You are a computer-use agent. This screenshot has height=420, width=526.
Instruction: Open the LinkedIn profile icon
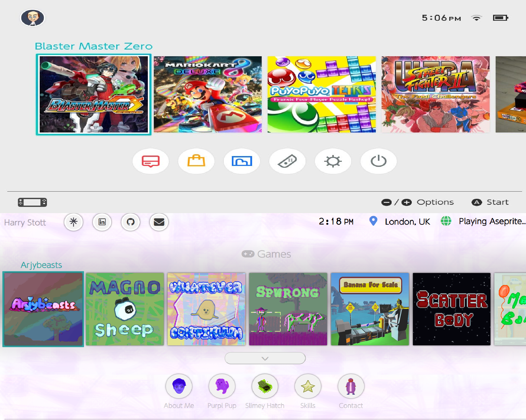pos(102,222)
